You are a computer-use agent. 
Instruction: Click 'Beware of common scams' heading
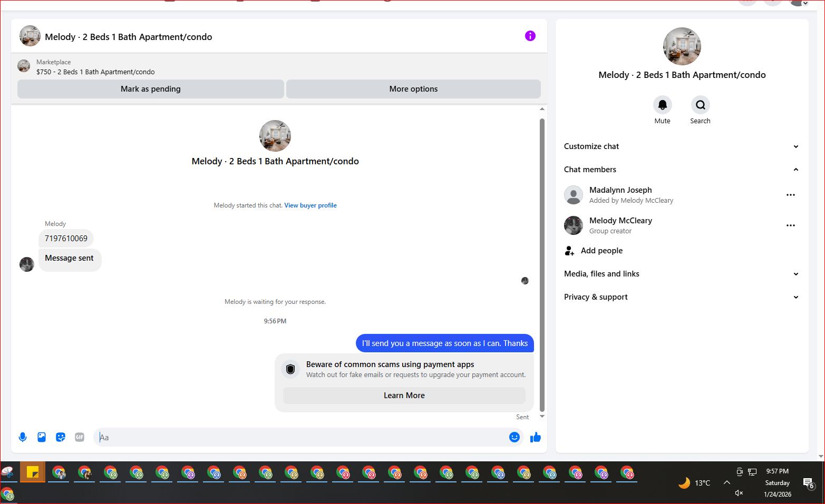click(x=390, y=364)
